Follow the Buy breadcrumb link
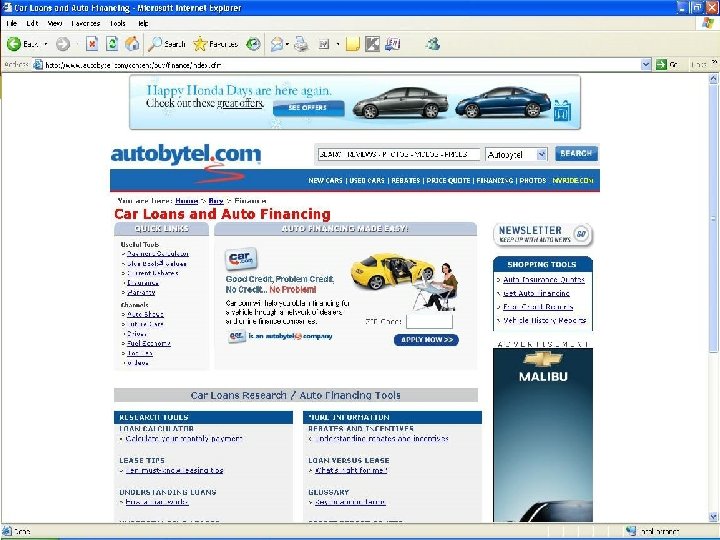Image resolution: width=720 pixels, height=540 pixels. (x=216, y=201)
